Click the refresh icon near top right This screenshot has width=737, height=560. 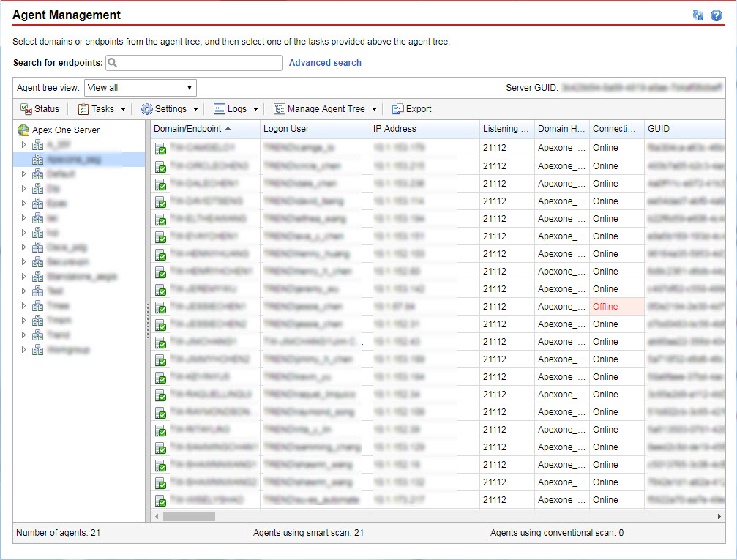point(697,15)
